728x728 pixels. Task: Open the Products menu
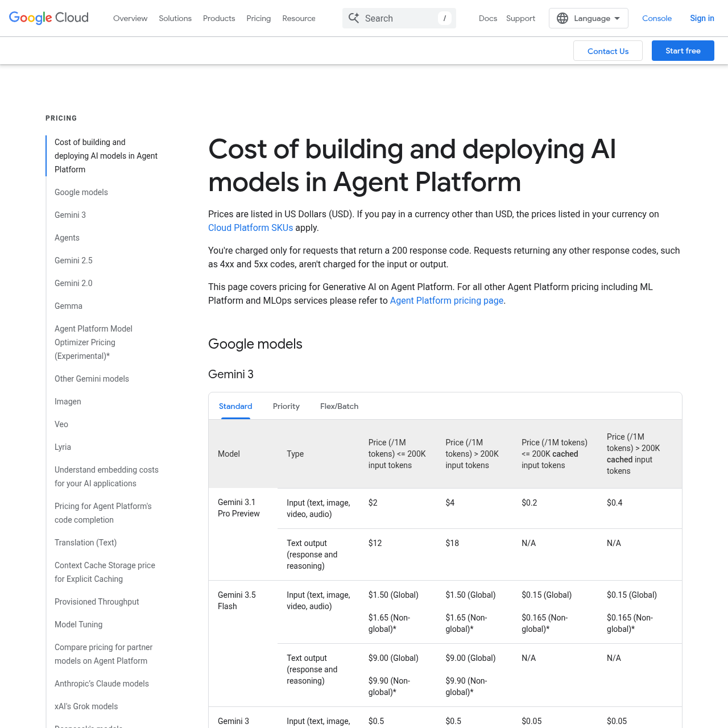(x=219, y=18)
